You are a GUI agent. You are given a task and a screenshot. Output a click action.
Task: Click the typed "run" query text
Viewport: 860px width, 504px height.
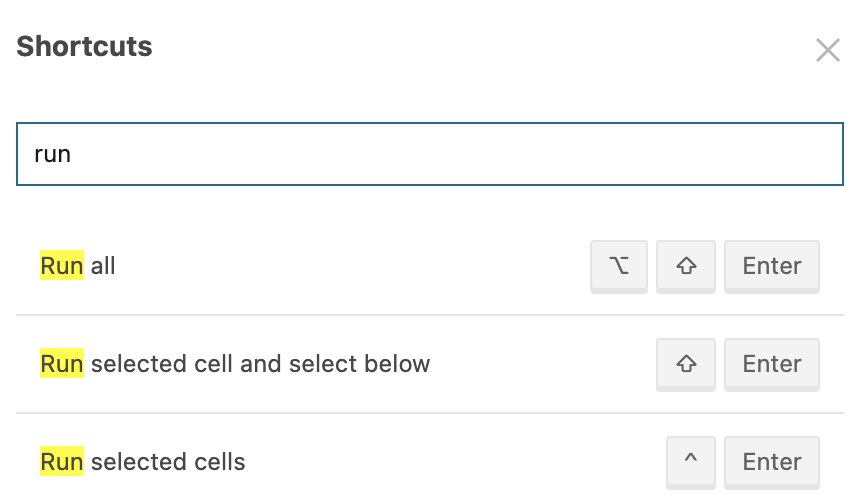point(53,155)
